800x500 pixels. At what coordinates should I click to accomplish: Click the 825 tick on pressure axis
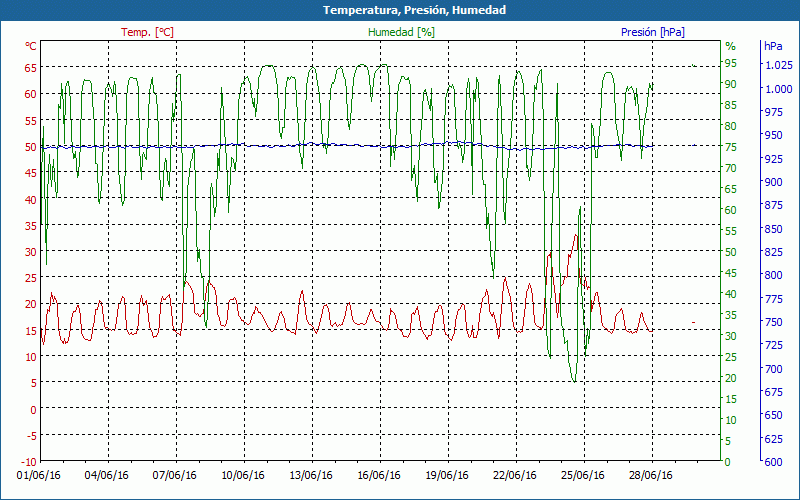pyautogui.click(x=773, y=252)
